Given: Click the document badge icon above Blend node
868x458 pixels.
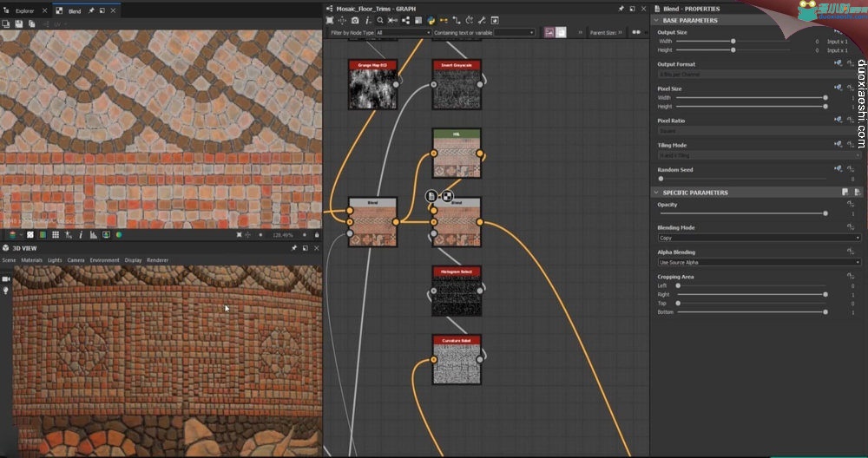Looking at the screenshot, I should coord(431,196).
